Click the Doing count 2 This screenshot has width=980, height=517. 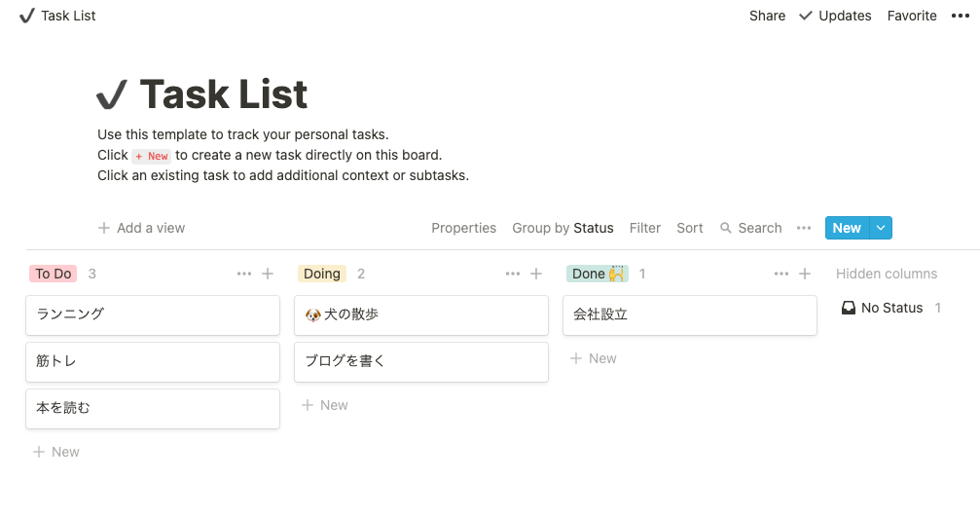361,274
